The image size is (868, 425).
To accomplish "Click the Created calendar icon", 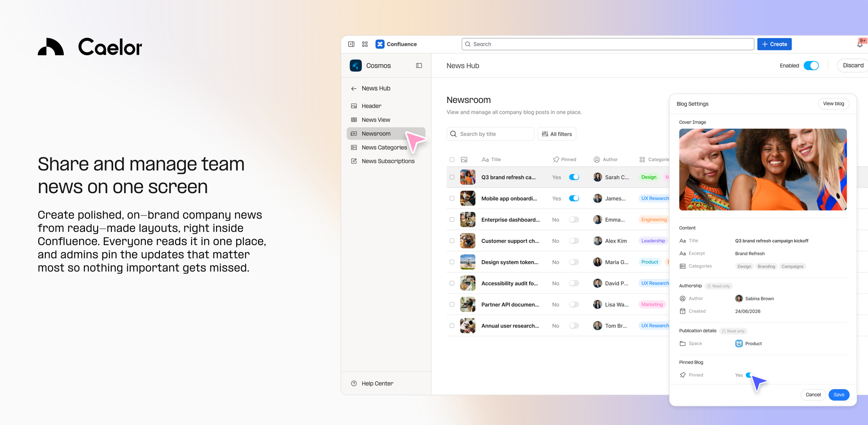I will click(683, 311).
